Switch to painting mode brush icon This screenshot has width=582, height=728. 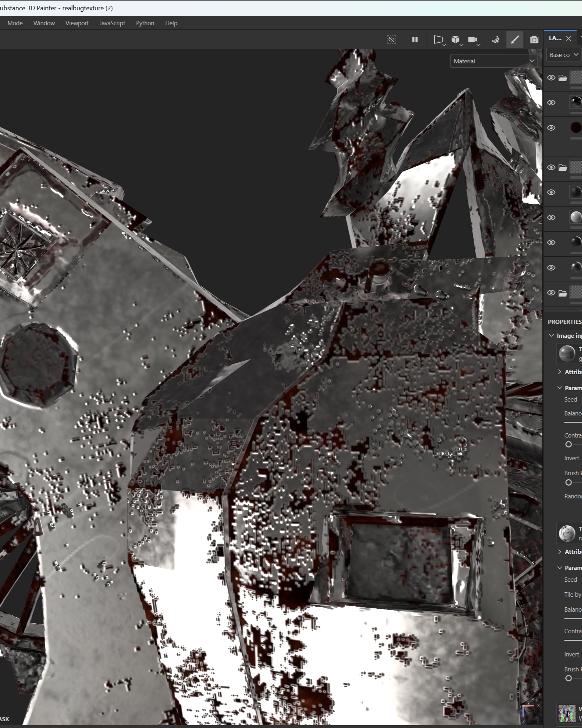tap(515, 40)
